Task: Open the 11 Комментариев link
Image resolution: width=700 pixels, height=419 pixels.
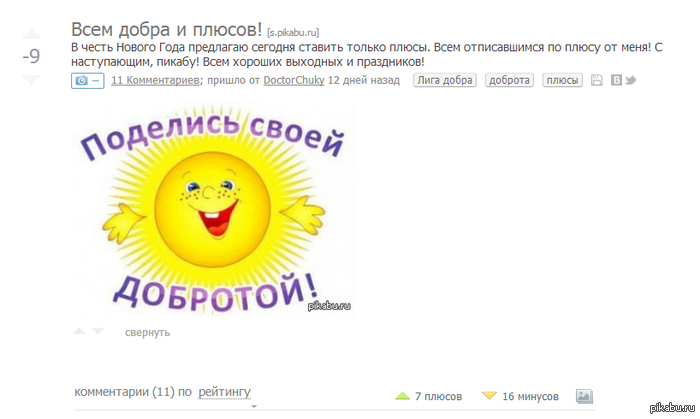Action: [x=155, y=80]
